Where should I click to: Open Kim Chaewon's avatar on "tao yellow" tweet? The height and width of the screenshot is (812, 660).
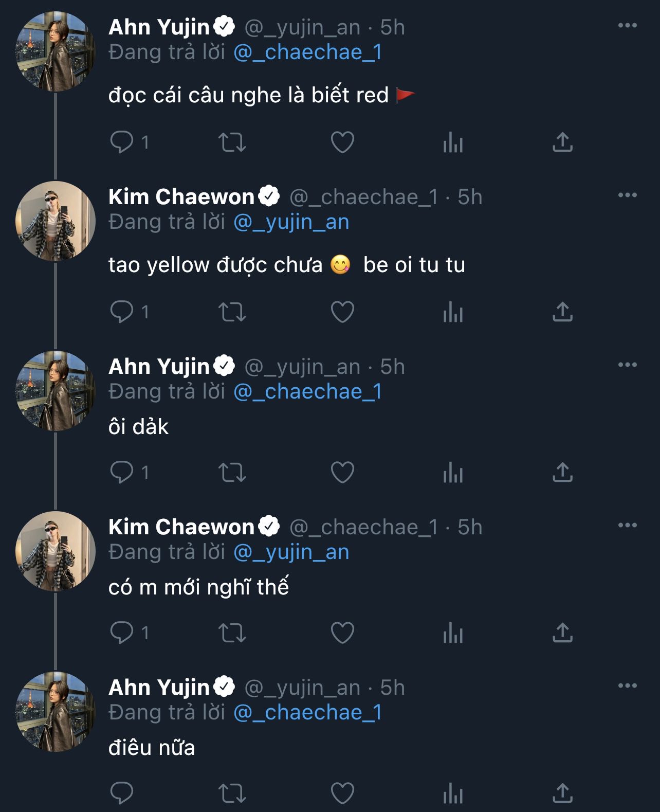(x=56, y=221)
